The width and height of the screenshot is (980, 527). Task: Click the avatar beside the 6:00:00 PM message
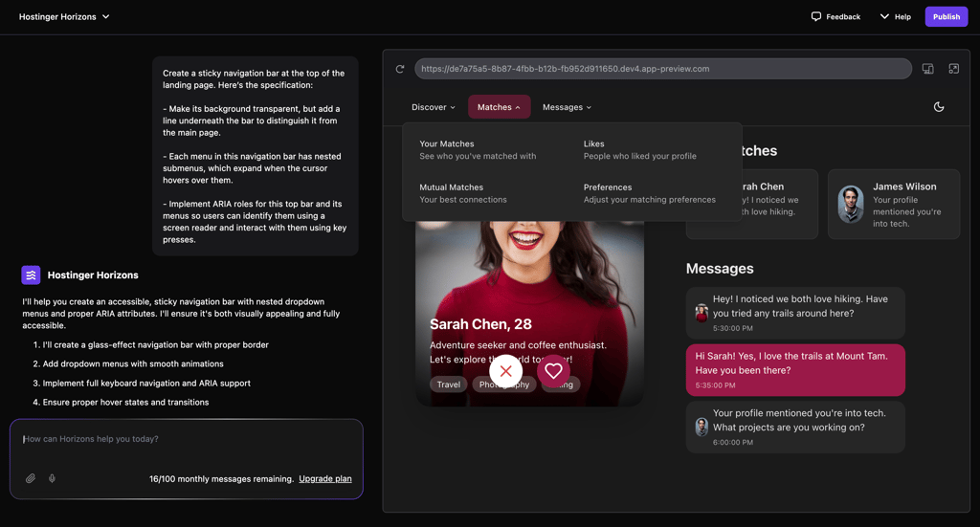pyautogui.click(x=702, y=428)
